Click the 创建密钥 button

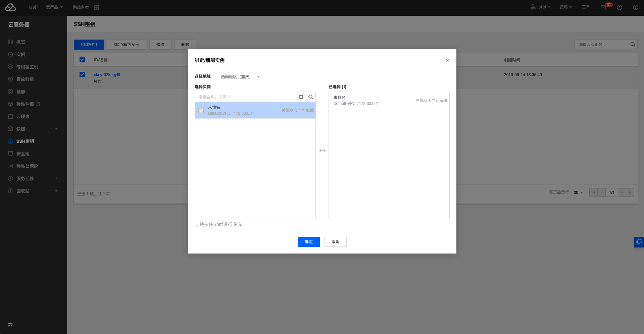tap(89, 45)
